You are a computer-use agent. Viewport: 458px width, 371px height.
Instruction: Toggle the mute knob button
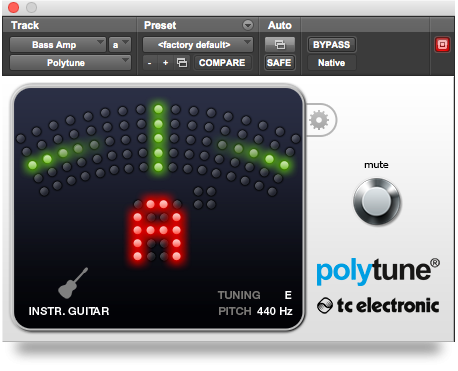point(377,201)
